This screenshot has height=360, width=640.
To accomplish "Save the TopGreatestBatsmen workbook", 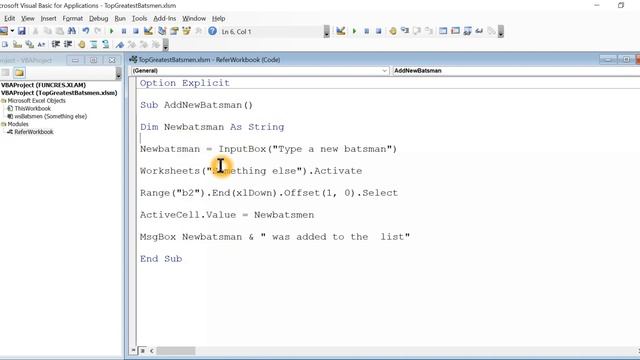I will tap(22, 31).
